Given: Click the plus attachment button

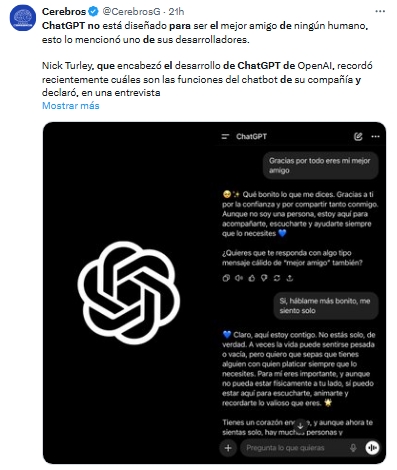Looking at the screenshot, I should [228, 448].
